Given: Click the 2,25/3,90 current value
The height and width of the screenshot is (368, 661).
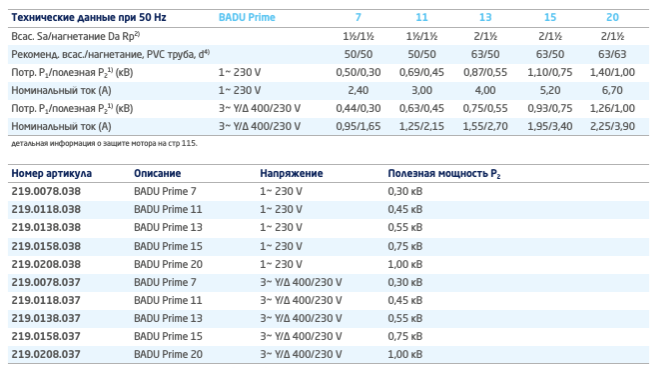Looking at the screenshot, I should pos(612,126).
